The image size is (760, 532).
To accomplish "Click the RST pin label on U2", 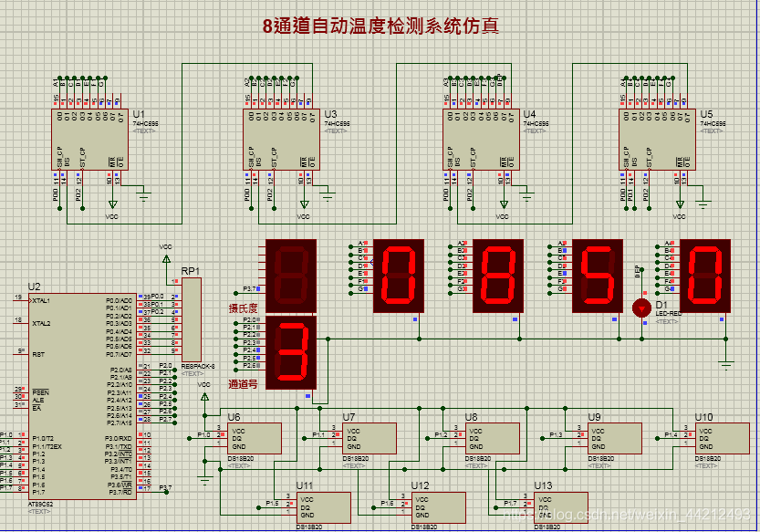I will tap(38, 354).
